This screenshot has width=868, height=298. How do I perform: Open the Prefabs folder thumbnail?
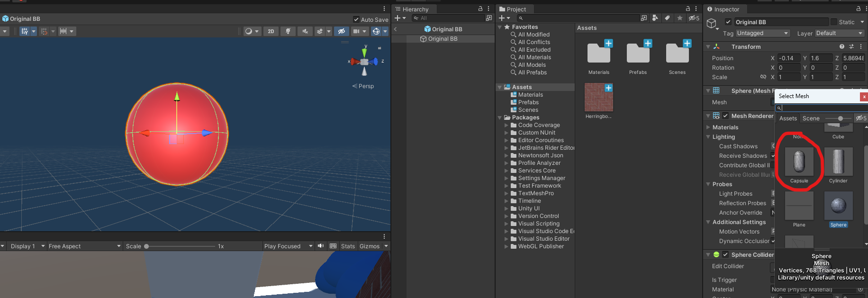click(638, 53)
